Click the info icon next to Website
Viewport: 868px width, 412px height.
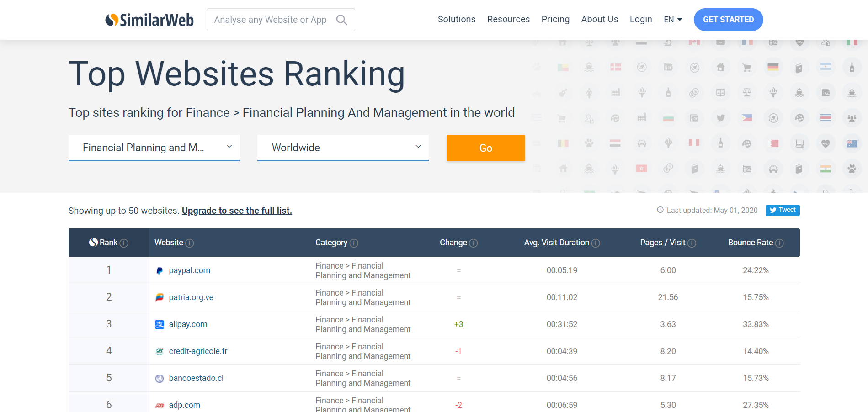(190, 243)
